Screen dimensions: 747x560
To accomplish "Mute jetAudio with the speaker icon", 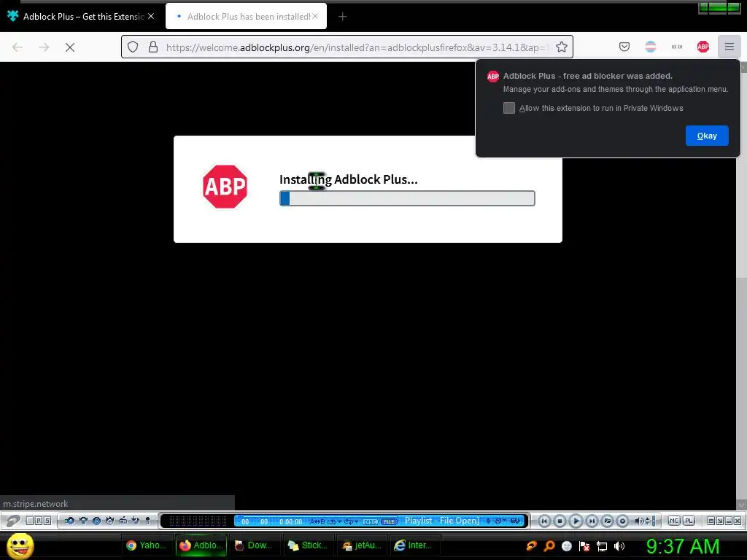I will (x=639, y=521).
